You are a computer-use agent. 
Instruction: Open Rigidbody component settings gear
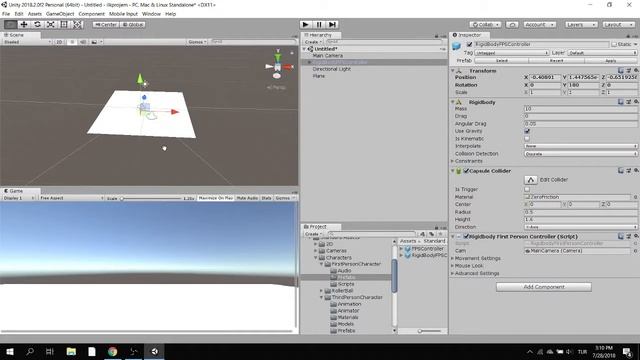coord(636,102)
